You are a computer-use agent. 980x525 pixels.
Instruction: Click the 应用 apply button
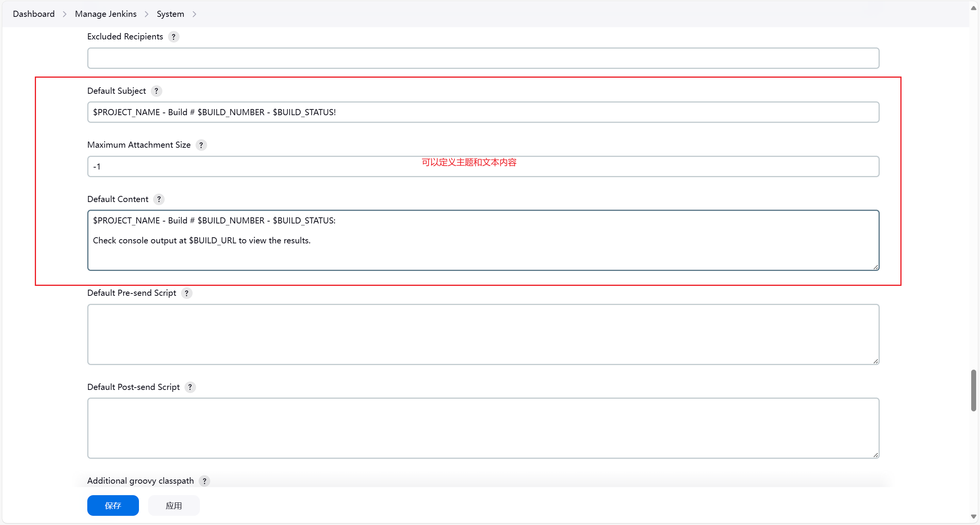pos(174,505)
